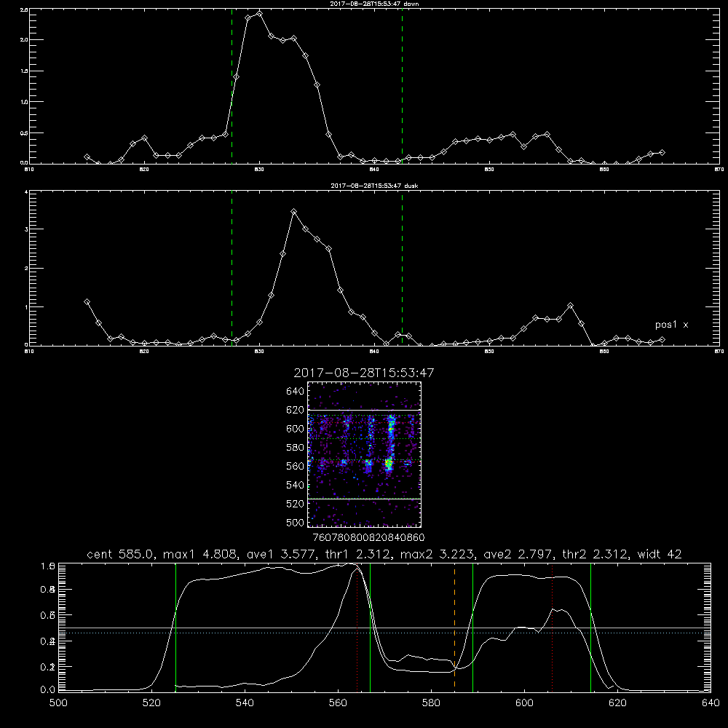Image resolution: width=728 pixels, height=728 pixels.
Task: Click the green vertical line at 525
Action: (x=175, y=628)
